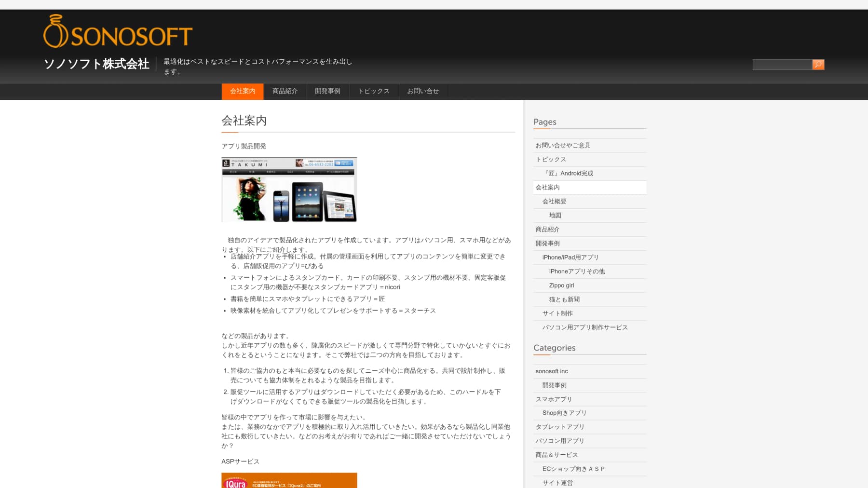Image resolution: width=868 pixels, height=488 pixels.
Task: Open the 地図 page link
Action: [x=555, y=215]
